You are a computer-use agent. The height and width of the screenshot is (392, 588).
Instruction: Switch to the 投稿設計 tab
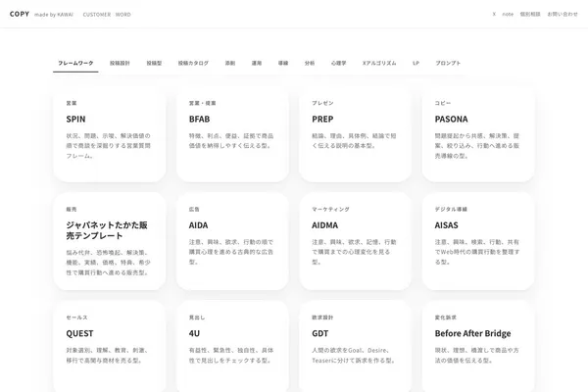click(x=120, y=63)
